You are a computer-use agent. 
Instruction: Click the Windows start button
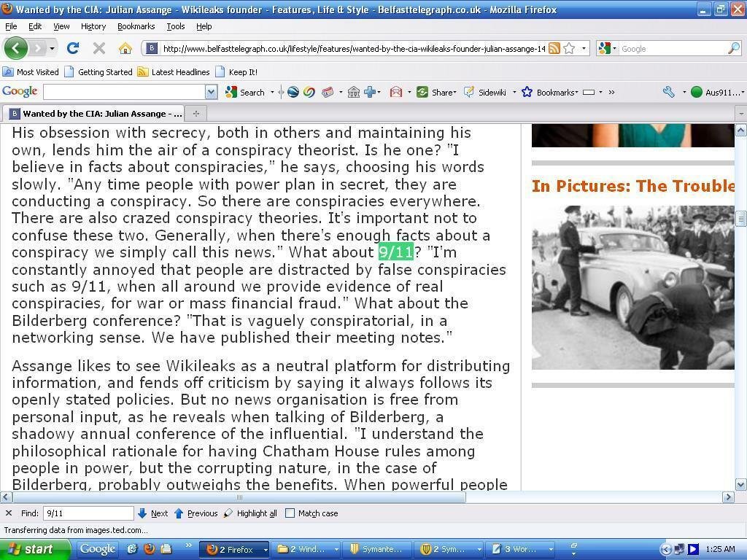click(x=35, y=549)
